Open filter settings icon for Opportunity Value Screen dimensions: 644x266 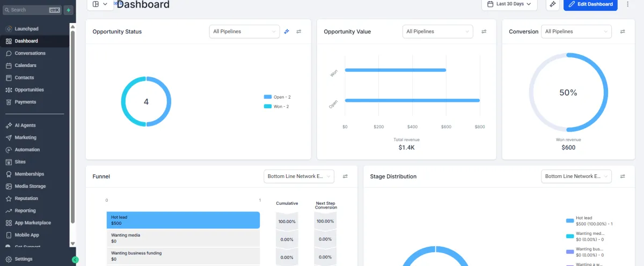[x=484, y=32]
